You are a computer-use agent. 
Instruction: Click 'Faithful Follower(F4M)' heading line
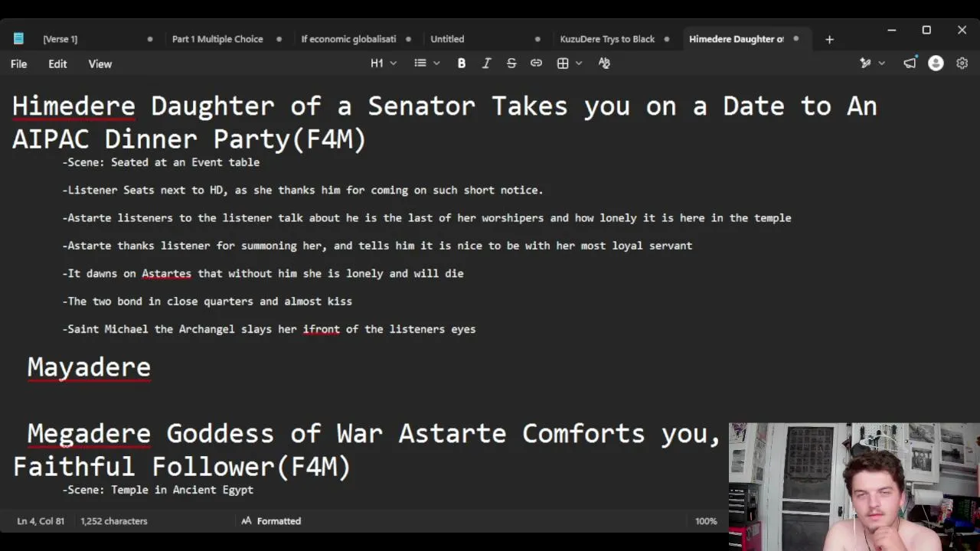(181, 467)
